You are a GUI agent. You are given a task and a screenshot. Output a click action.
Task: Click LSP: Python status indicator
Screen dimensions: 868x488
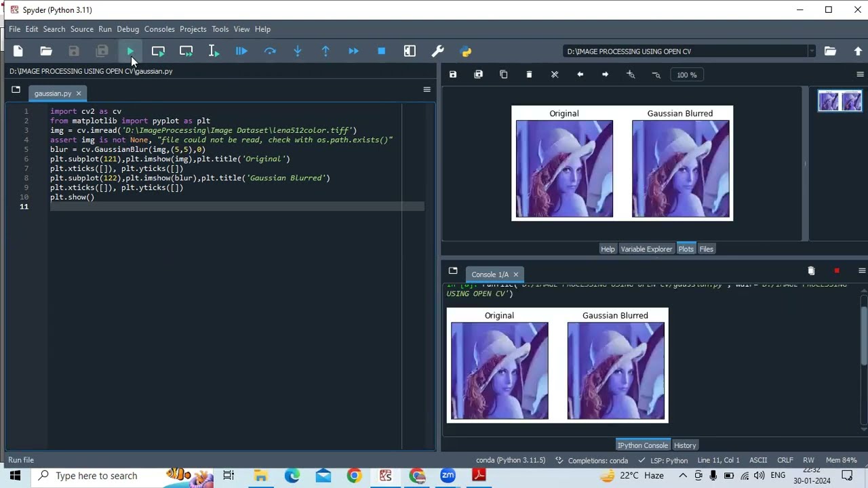[x=663, y=460]
